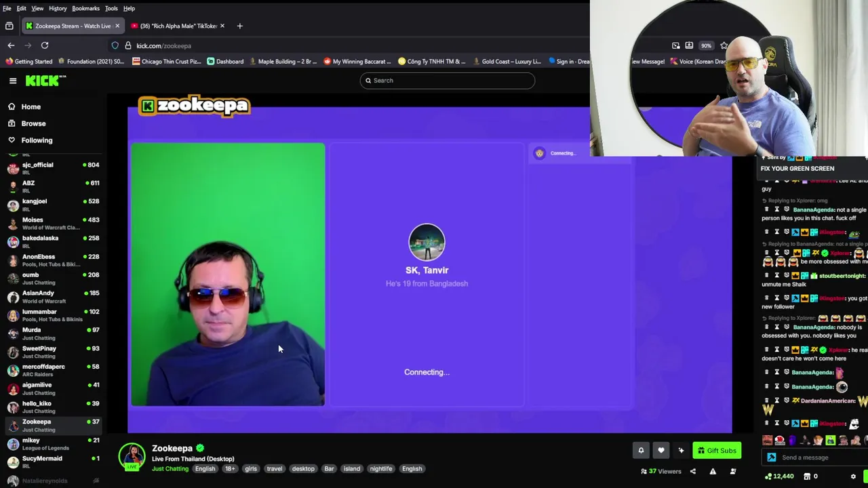Image resolution: width=868 pixels, height=488 pixels.
Task: Open a new browser tab
Action: [239, 26]
